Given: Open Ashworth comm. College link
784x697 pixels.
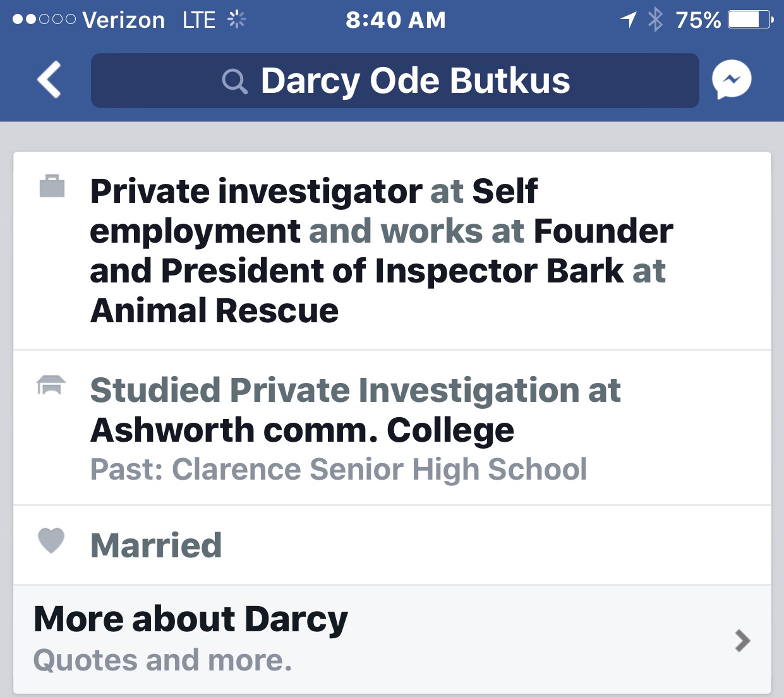Looking at the screenshot, I should (x=302, y=430).
